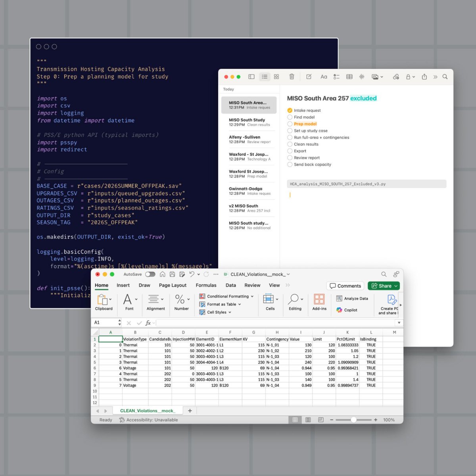The height and width of the screenshot is (476, 476).
Task: Open the media photo menu in Notes
Action: click(x=377, y=77)
